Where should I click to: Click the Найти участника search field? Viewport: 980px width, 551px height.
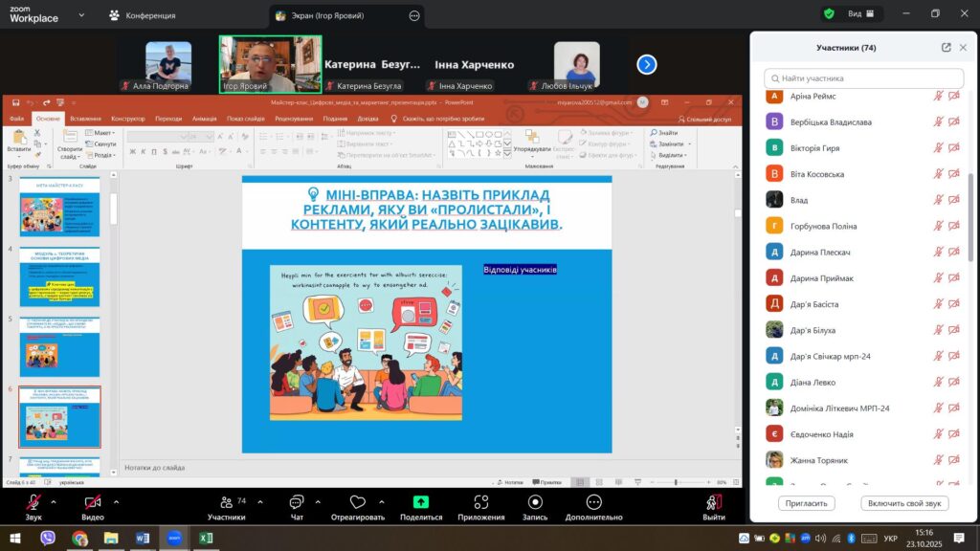tap(865, 78)
